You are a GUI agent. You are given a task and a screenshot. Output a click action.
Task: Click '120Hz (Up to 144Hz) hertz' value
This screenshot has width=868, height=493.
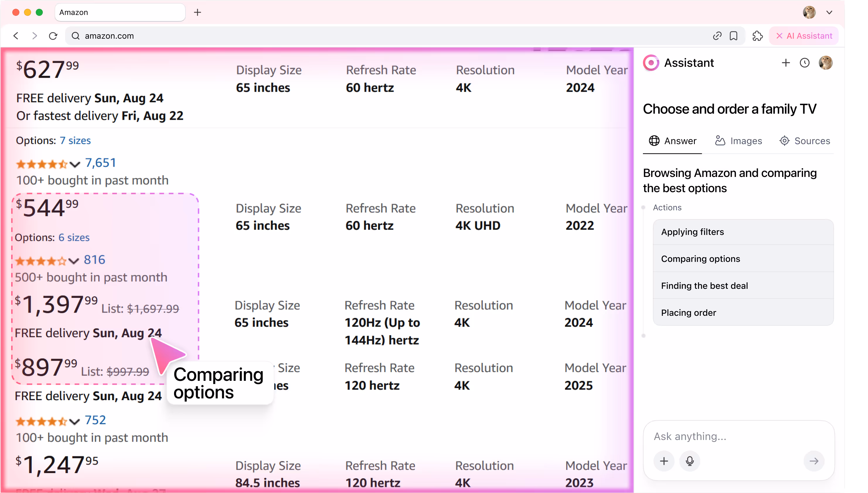click(x=382, y=331)
